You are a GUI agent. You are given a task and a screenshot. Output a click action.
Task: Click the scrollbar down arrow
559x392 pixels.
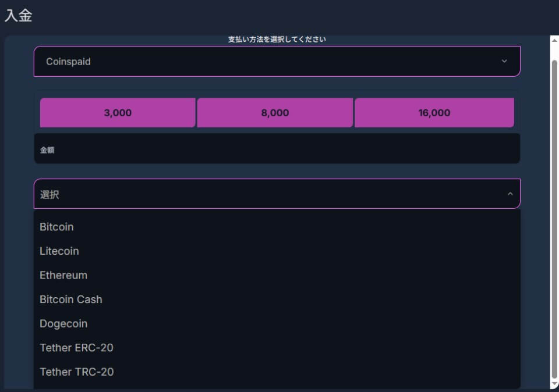point(554,384)
